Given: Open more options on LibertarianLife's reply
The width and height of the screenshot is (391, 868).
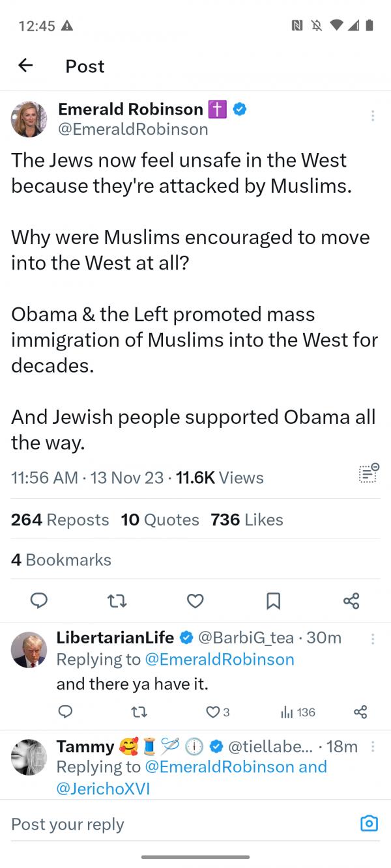Looking at the screenshot, I should point(372,639).
